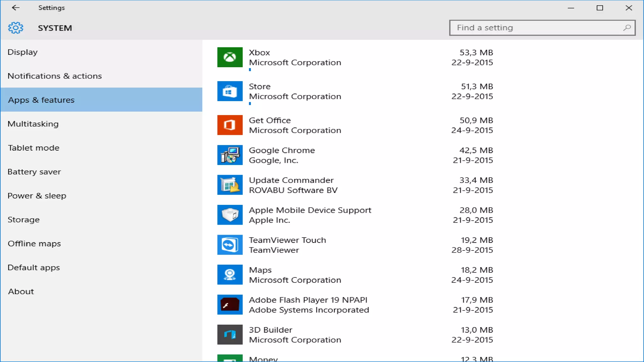Click the Update Commander icon
This screenshot has width=644, height=362.
230,185
